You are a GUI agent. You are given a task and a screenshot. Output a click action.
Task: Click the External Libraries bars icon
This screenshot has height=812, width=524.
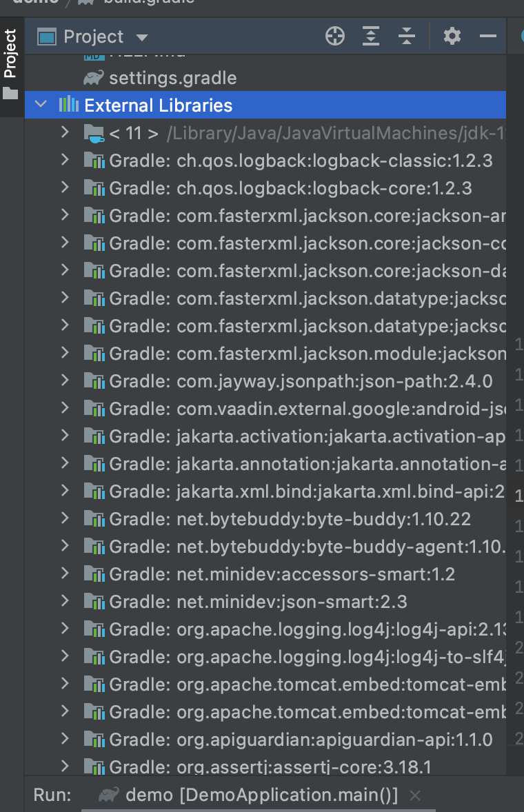tap(68, 105)
